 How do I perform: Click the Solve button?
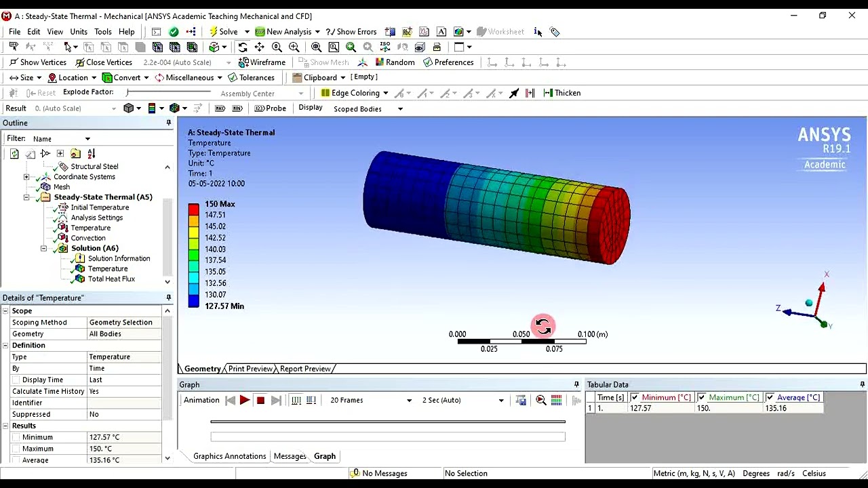click(223, 31)
